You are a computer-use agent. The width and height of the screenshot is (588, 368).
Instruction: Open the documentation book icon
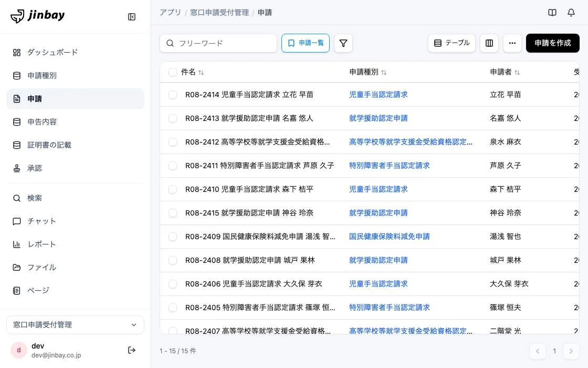552,13
